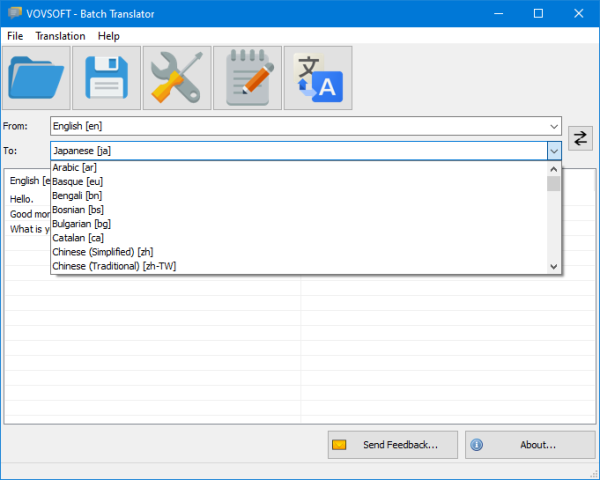Click language list scroll down arrow
This screenshot has height=480, width=600.
554,266
